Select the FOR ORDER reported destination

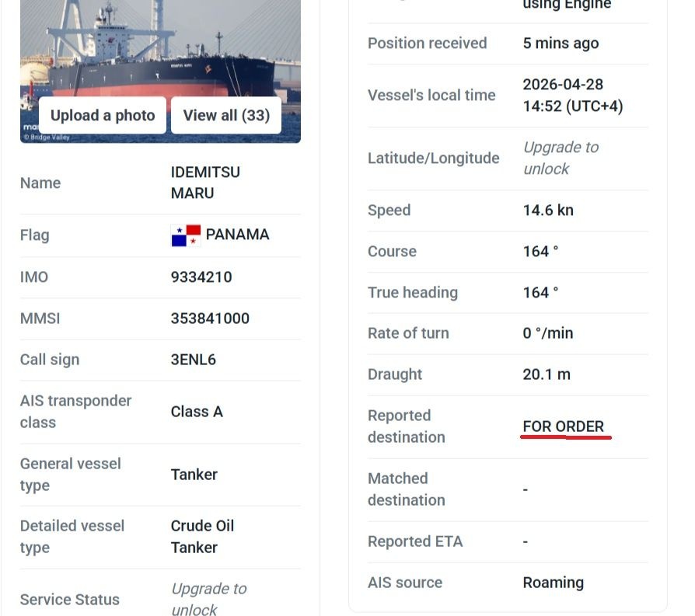tap(563, 426)
